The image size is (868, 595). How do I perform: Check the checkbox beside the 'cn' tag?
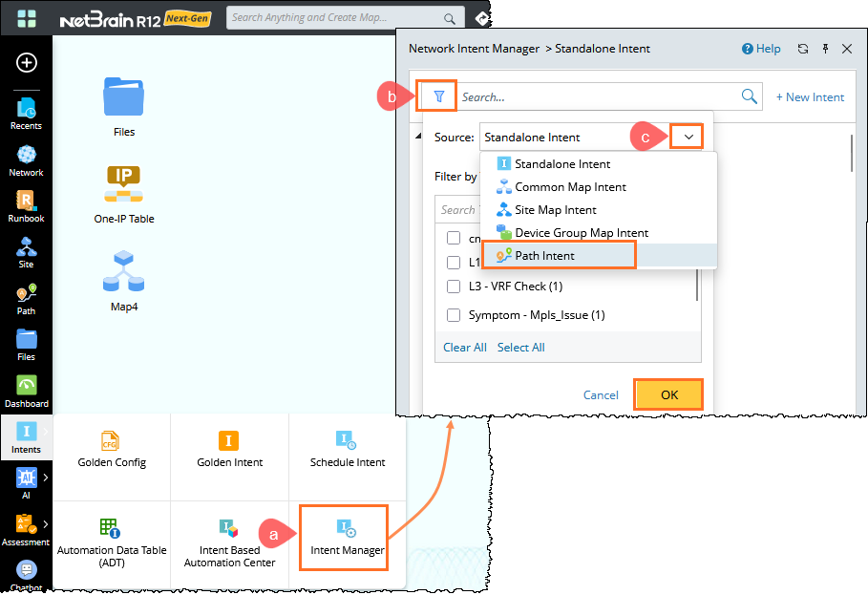coord(454,238)
